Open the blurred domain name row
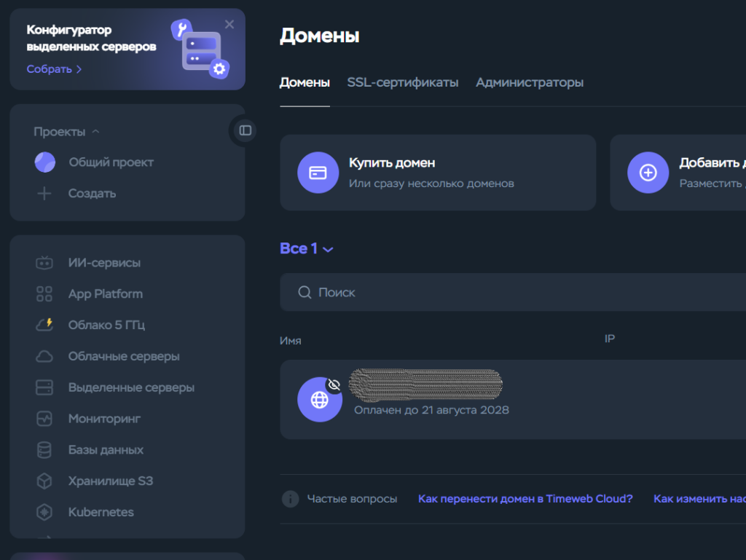 [x=425, y=384]
